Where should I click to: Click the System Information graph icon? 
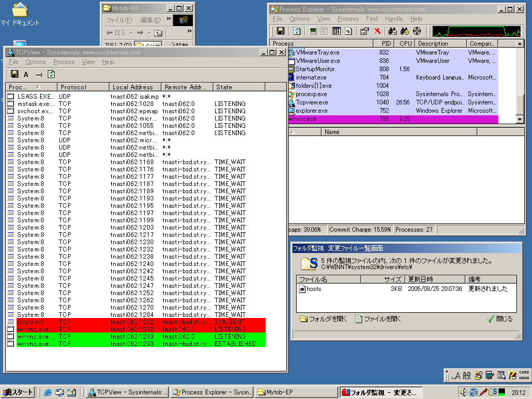(313, 31)
